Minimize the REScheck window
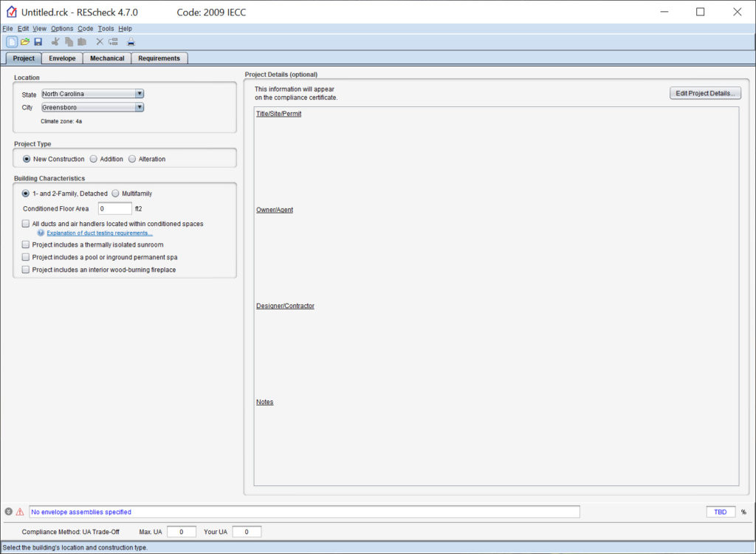 click(x=664, y=12)
